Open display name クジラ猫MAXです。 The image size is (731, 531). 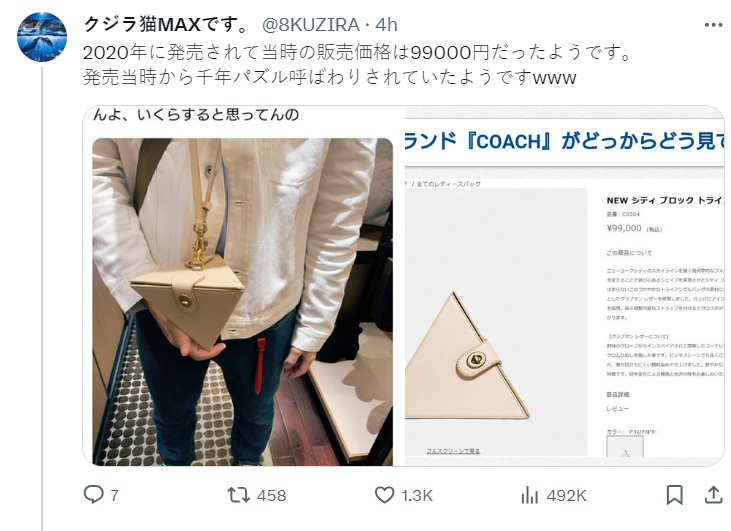click(x=167, y=25)
